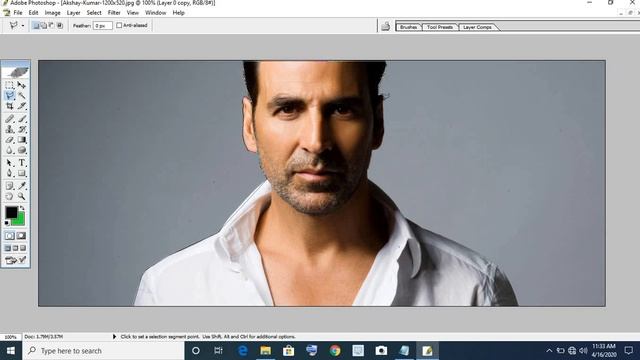The height and width of the screenshot is (360, 640).
Task: Switch to Full Screen with Menu Bar
Action: tap(16, 248)
